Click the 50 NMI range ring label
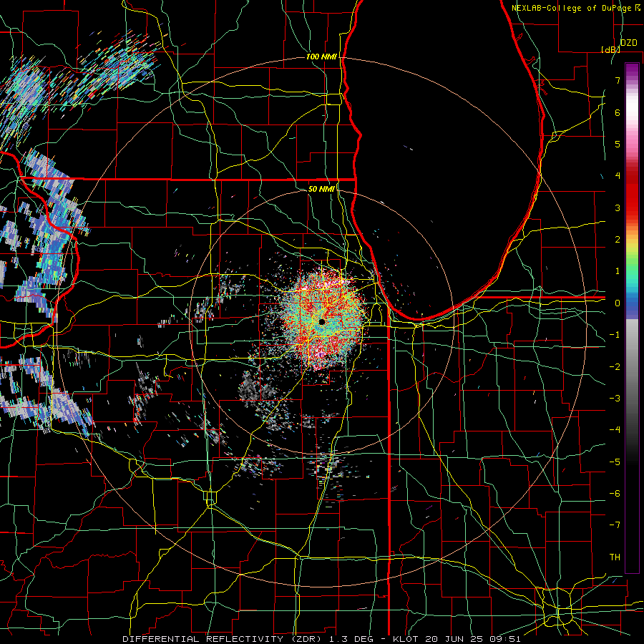644x644 pixels. [321, 189]
